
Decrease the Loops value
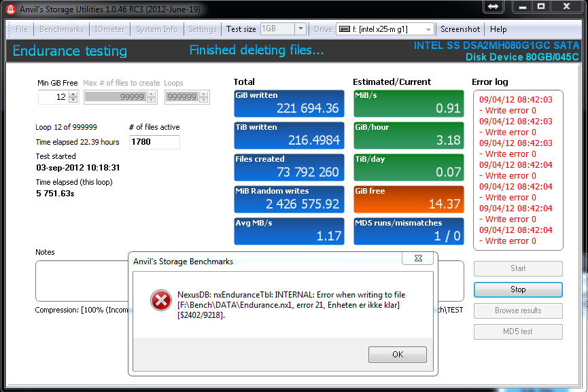click(x=204, y=100)
